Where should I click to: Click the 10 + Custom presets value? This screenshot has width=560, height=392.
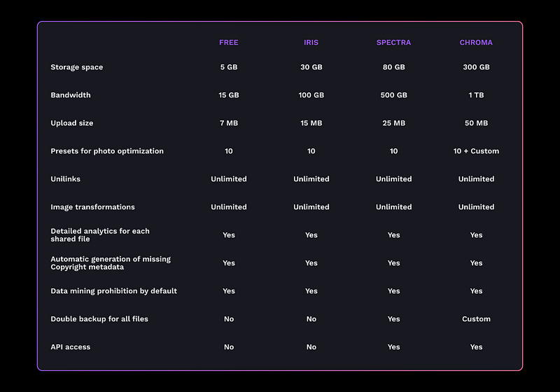(476, 151)
